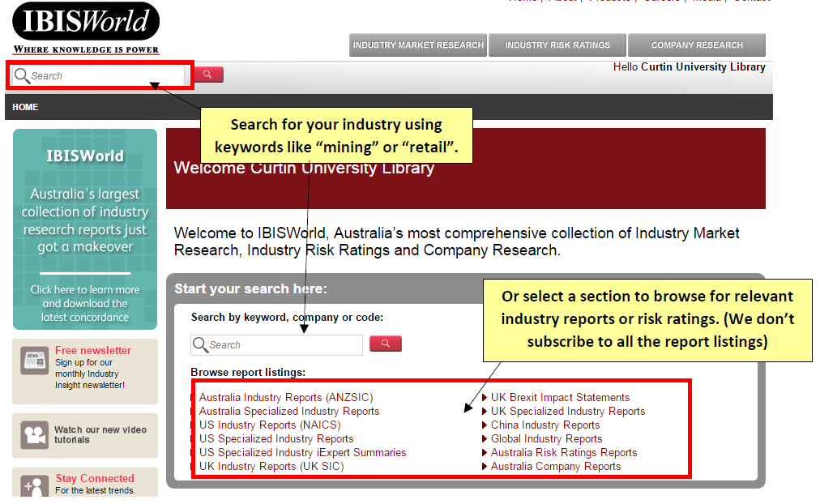Click 'Click here to learn more' concordance text

[85, 303]
